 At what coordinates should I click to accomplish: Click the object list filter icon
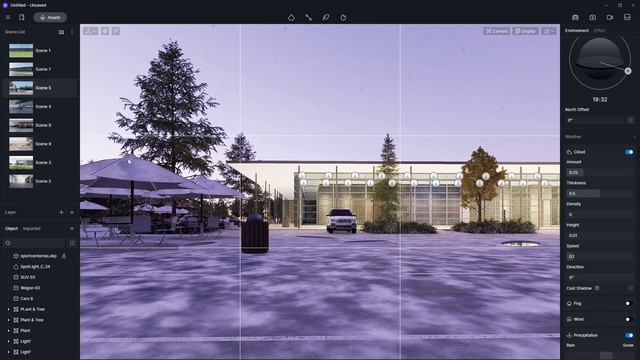coord(72,243)
